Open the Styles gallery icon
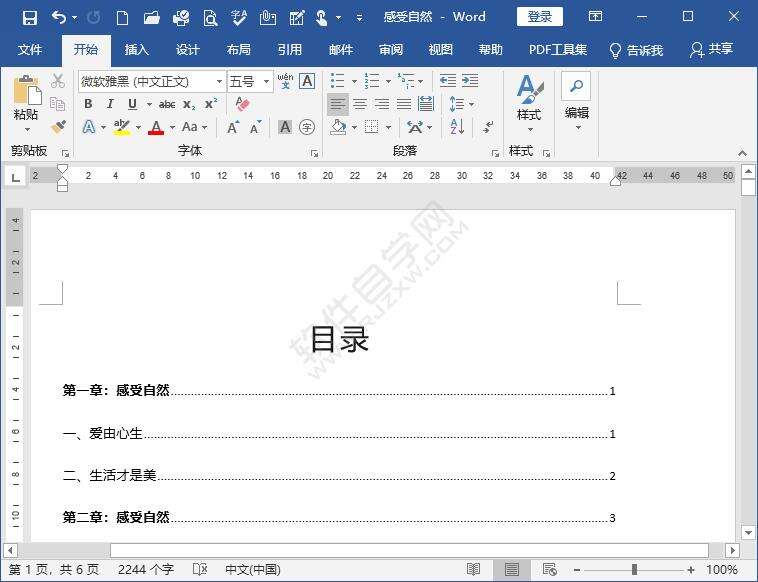This screenshot has height=582, width=758. 530,89
